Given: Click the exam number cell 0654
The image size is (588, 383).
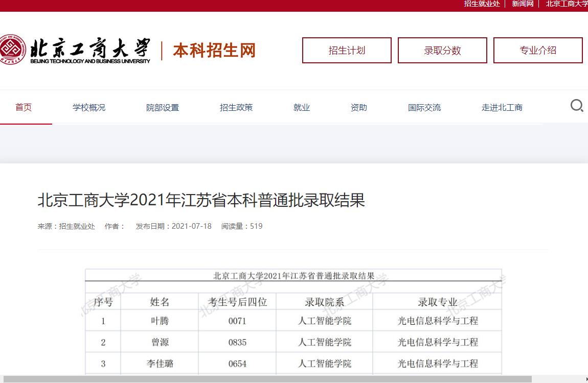Looking at the screenshot, I should coord(237,364).
